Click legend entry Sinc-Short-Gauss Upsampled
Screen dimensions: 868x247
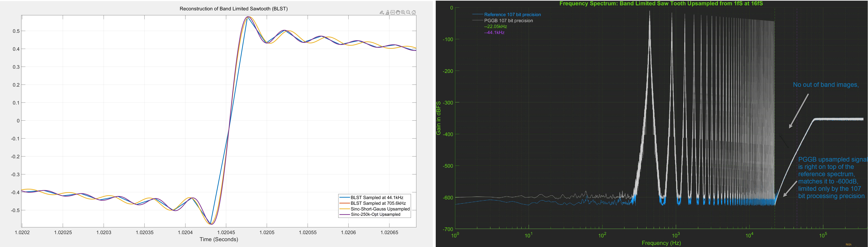[x=375, y=209]
